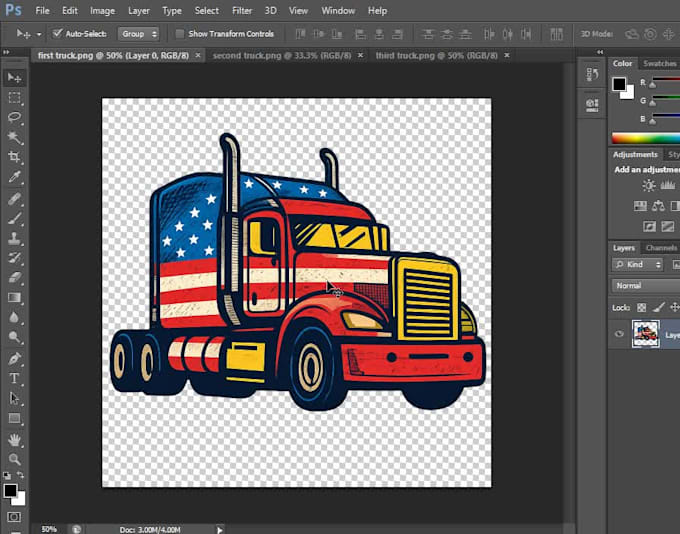Viewport: 680px width, 534px height.
Task: Click Brightness/Contrast adjustment icon
Action: click(649, 186)
